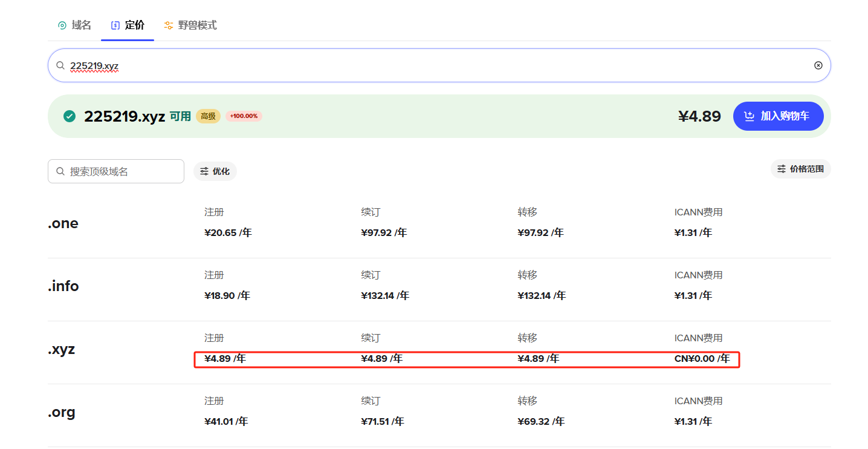Open the 价格范围 price range panel

point(800,168)
